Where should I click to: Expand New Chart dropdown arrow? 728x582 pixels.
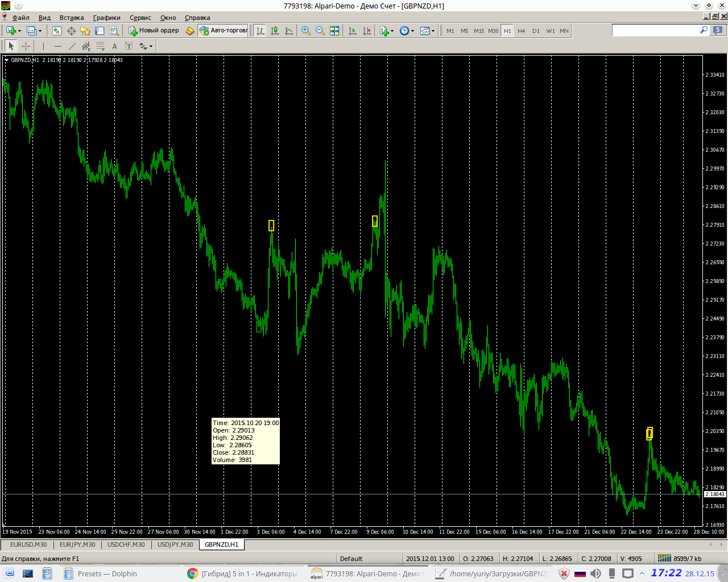tap(19, 31)
